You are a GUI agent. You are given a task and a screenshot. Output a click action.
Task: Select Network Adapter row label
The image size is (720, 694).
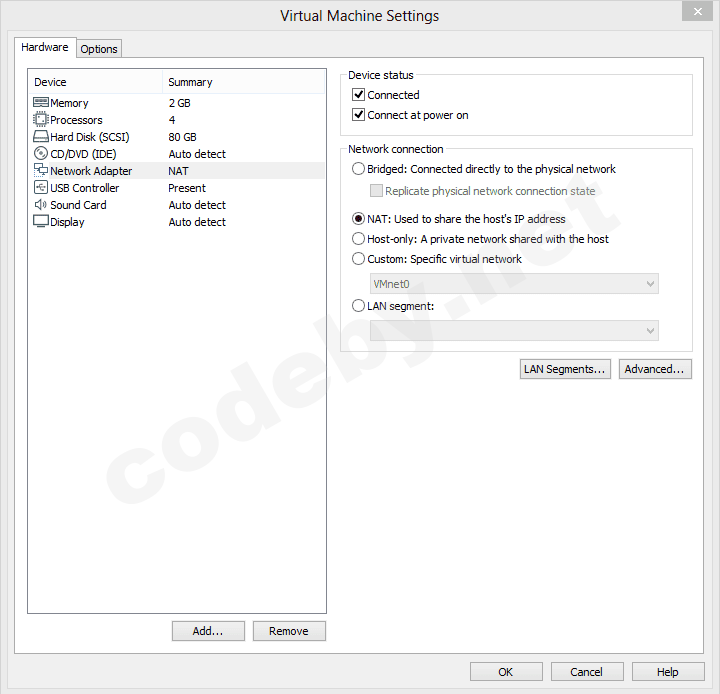(91, 171)
